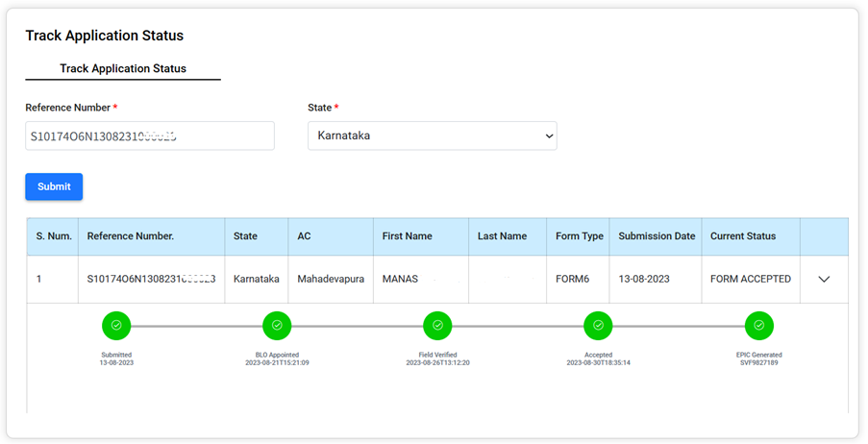868x444 pixels.
Task: Click the progress line between Submitted and BLO Appointed
Action: pos(196,326)
